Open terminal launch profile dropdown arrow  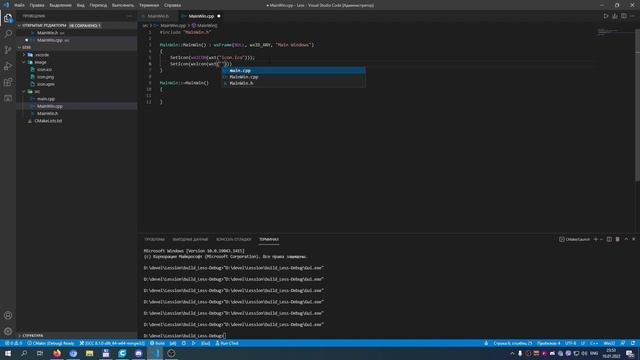pos(601,239)
